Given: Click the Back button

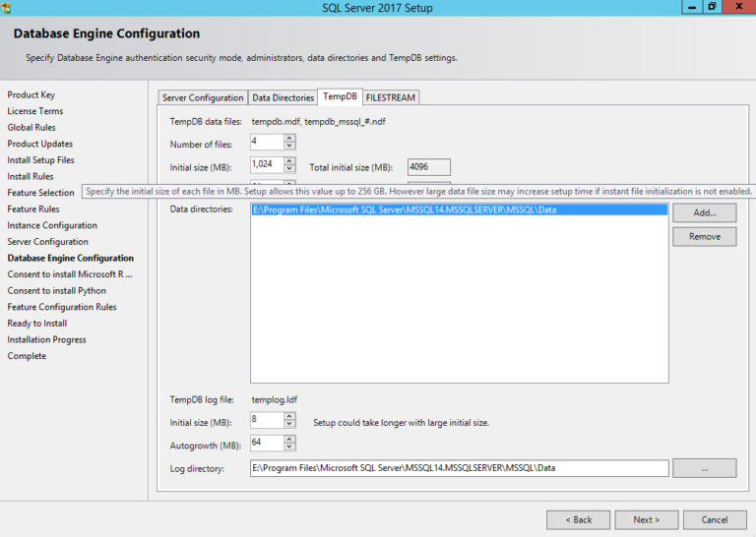Looking at the screenshot, I should point(578,520).
